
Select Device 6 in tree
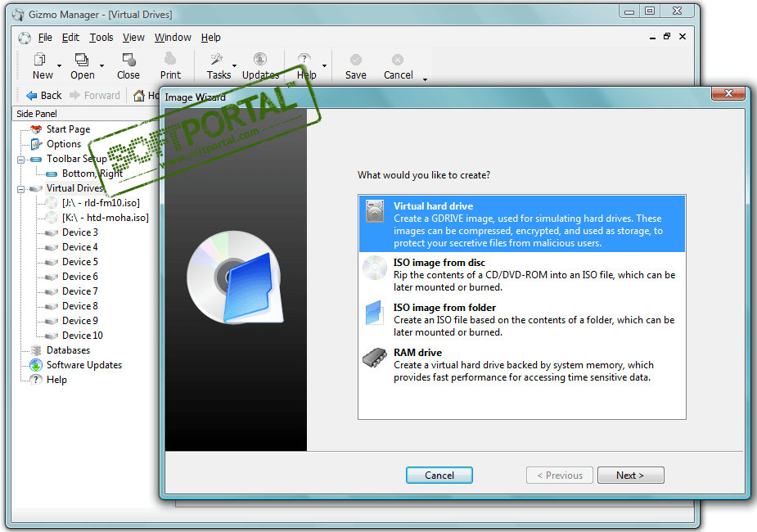point(79,277)
